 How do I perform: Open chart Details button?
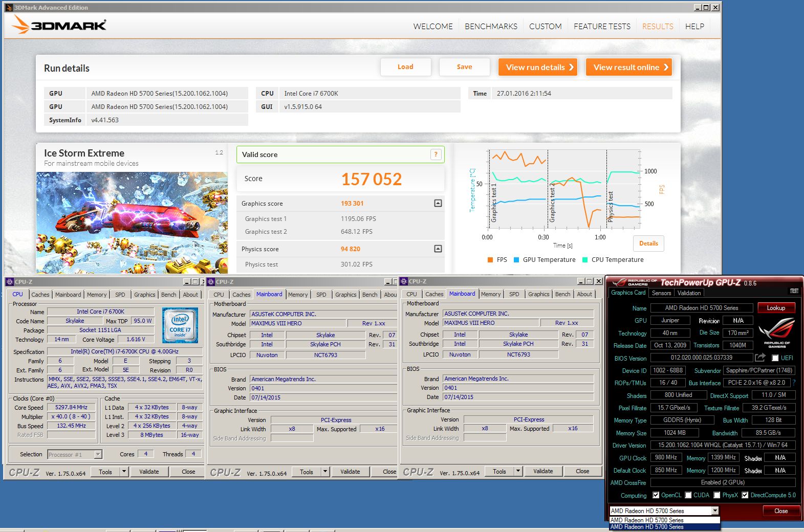(x=648, y=243)
